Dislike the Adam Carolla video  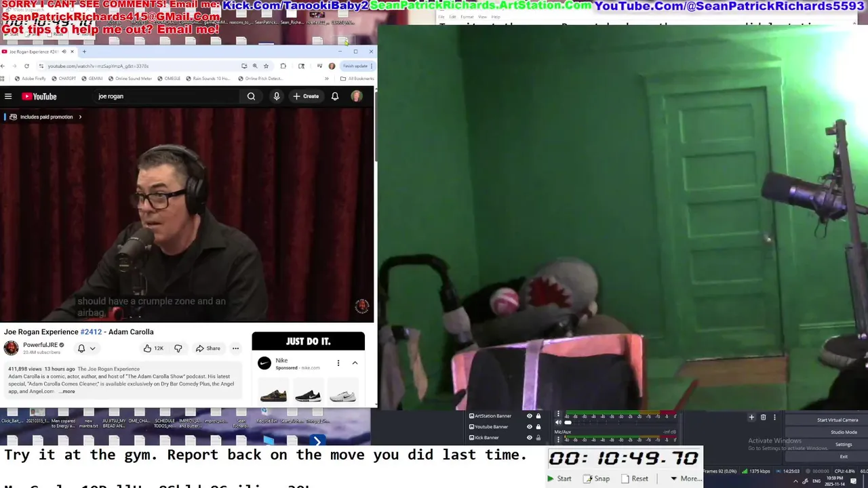[178, 348]
